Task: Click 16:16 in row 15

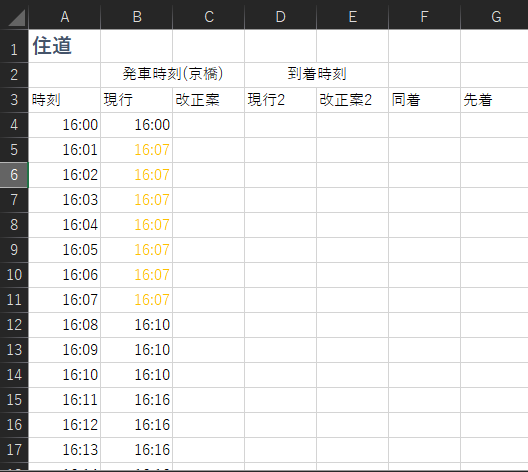Action: pos(137,400)
